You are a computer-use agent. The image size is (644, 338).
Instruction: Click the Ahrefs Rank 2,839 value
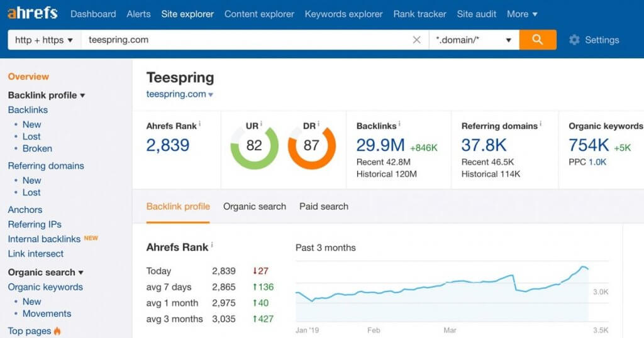pyautogui.click(x=167, y=145)
